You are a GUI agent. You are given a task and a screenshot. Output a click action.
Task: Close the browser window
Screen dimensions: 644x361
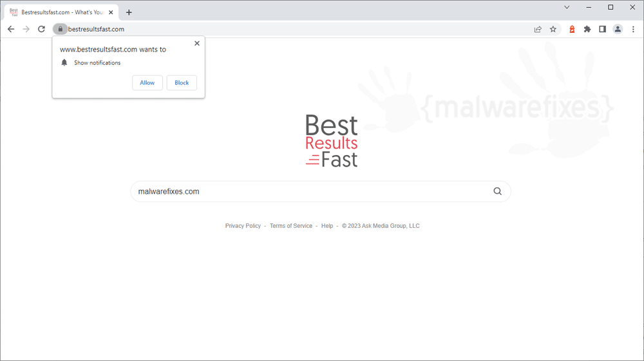coord(632,7)
